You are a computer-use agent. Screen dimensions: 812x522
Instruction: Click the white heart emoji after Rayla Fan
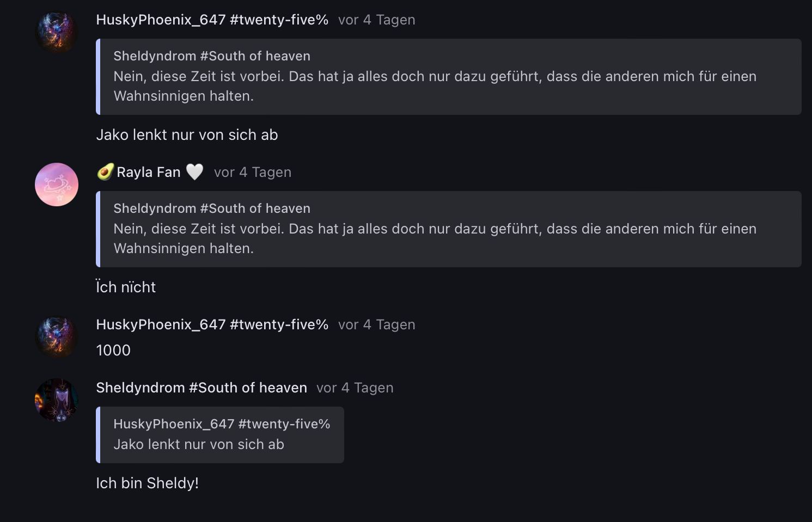click(x=194, y=172)
